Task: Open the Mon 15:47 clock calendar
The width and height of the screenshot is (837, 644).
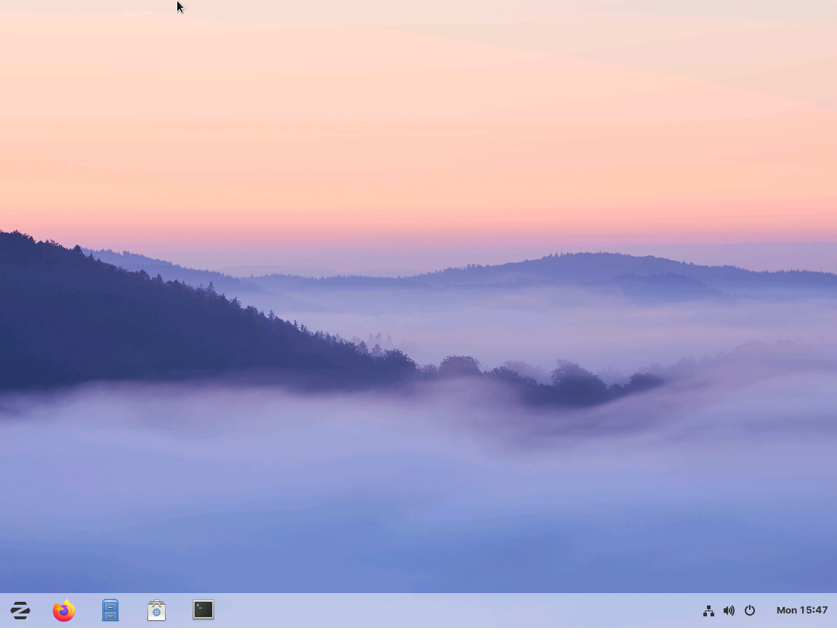Action: (x=802, y=611)
